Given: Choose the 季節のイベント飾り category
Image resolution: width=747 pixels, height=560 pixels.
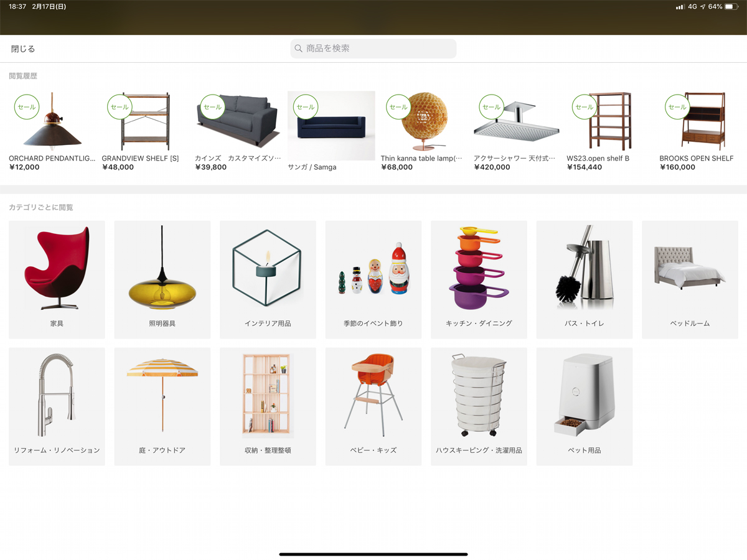Looking at the screenshot, I should (374, 279).
